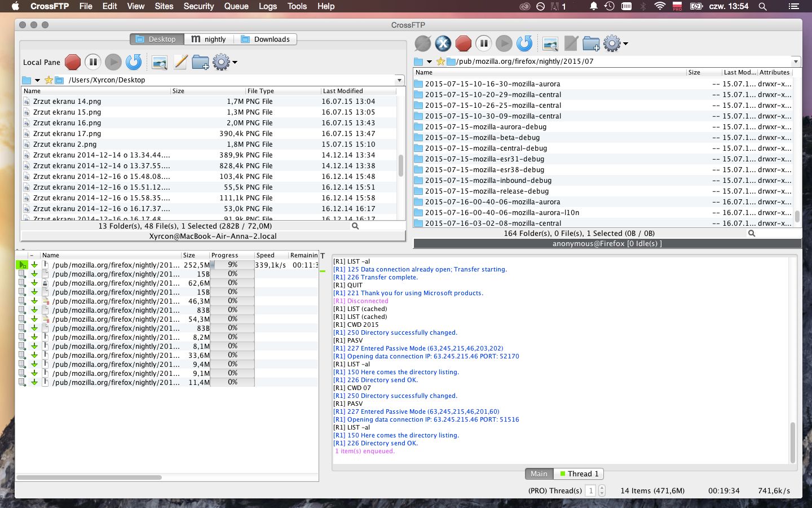Image resolution: width=812 pixels, height=508 pixels.
Task: Open the Queue menu
Action: [236, 6]
